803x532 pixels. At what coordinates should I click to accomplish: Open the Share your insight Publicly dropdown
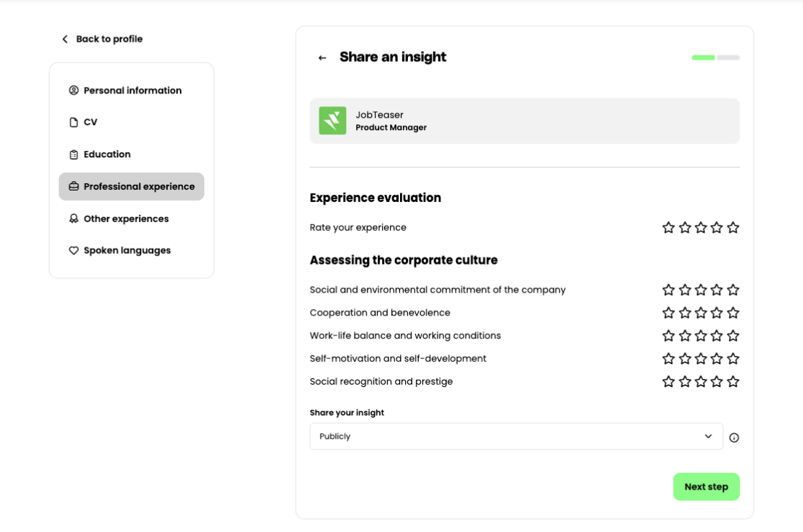pyautogui.click(x=515, y=436)
